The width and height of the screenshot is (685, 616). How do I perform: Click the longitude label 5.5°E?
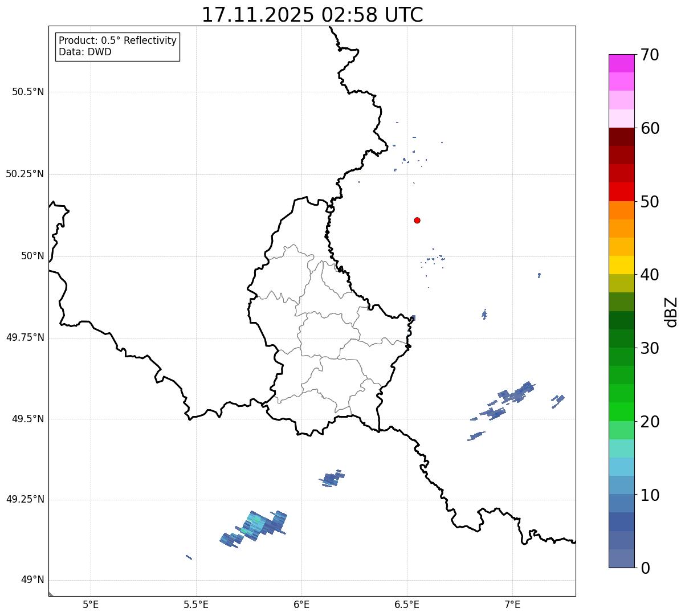[196, 604]
